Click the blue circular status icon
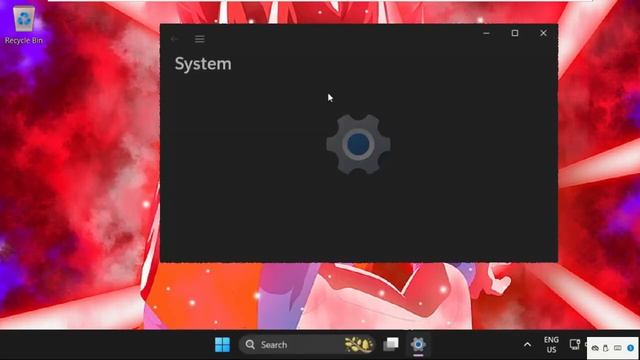Viewport: 640px width, 360px height. (631, 348)
